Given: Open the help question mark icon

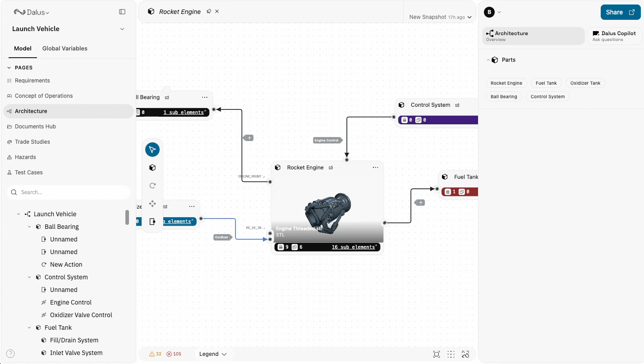Looking at the screenshot, I should click(x=10, y=354).
